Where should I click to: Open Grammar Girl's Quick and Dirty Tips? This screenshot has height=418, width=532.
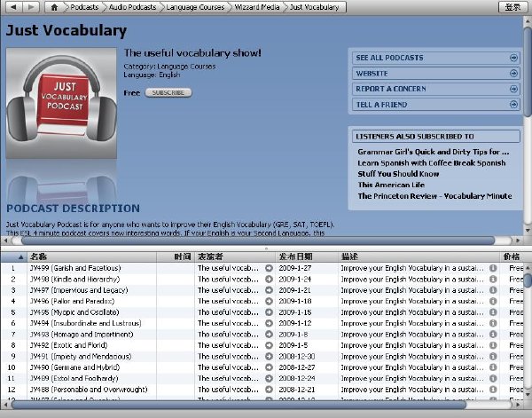click(434, 152)
